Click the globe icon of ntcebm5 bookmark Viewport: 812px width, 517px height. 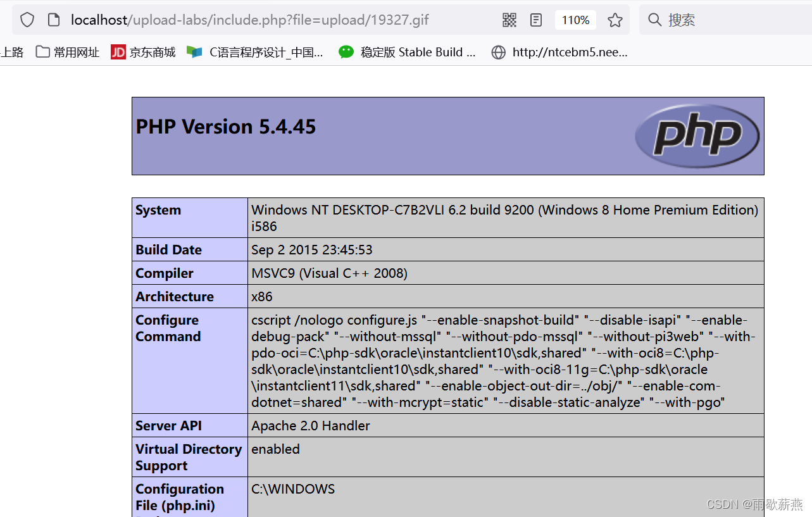(499, 53)
